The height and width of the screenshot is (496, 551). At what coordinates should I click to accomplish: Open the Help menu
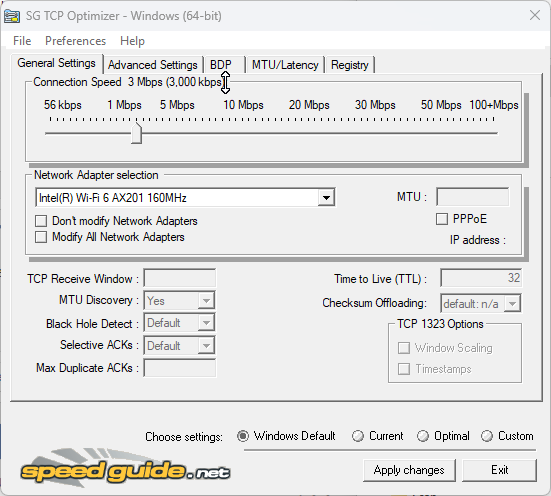(132, 41)
